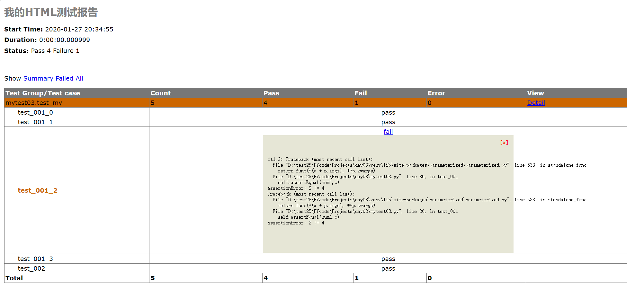Open Detail link for mytest03.test_my
Screen dimensions: 644x297
coord(536,103)
